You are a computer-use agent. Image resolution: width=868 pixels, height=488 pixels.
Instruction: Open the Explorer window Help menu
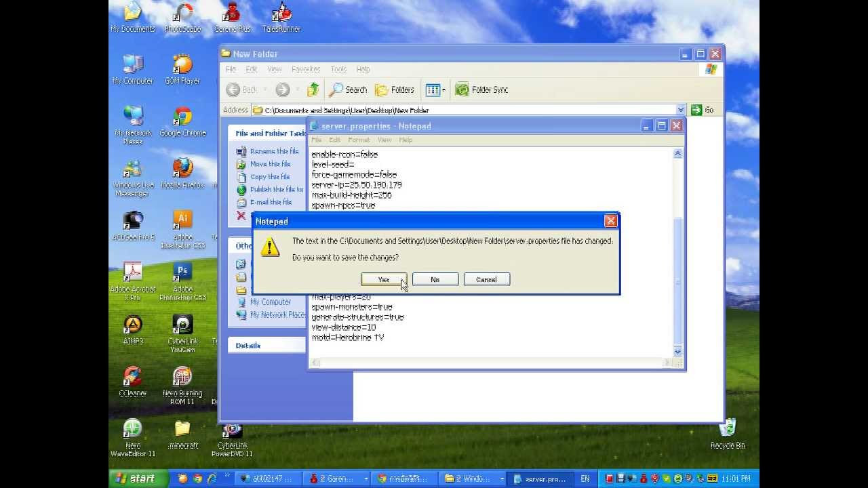tap(363, 69)
